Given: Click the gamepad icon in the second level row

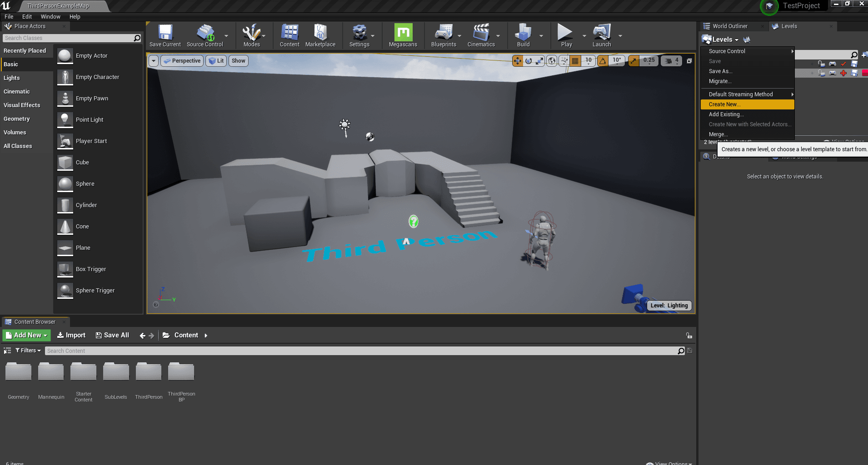Looking at the screenshot, I should pos(833,73).
